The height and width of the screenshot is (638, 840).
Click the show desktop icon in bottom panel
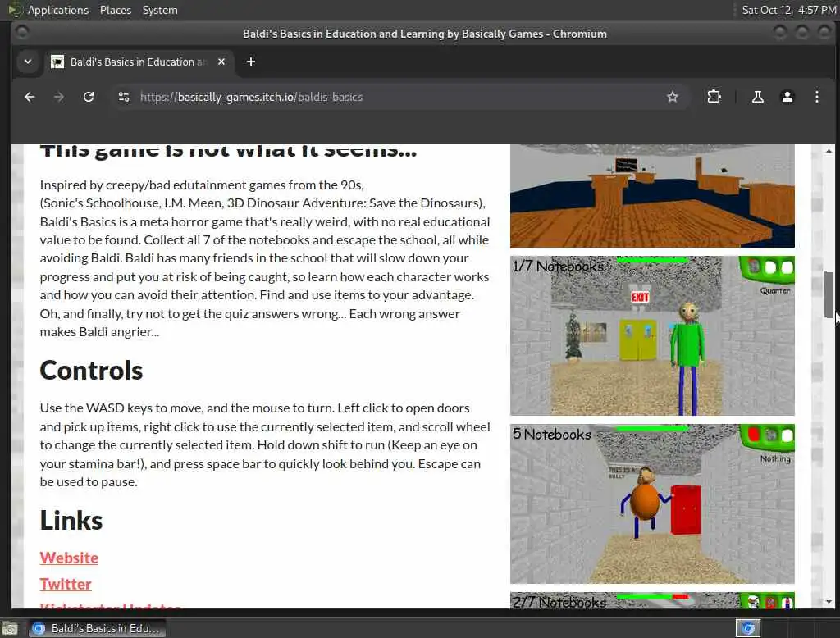click(x=10, y=628)
